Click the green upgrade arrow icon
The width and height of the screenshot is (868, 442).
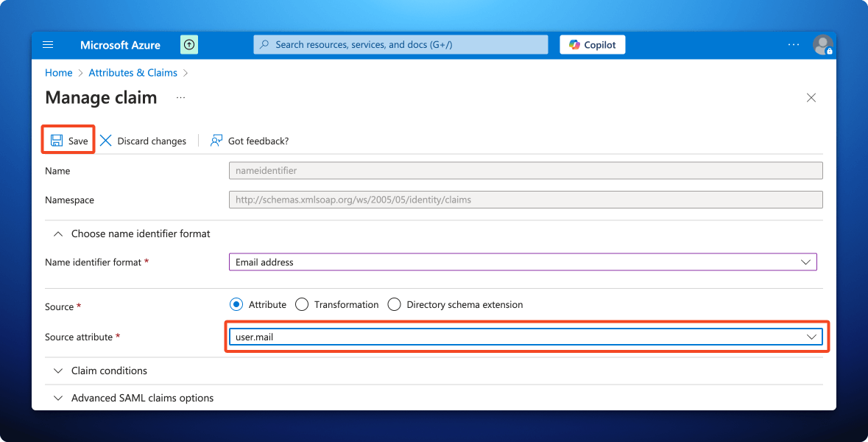click(x=189, y=45)
